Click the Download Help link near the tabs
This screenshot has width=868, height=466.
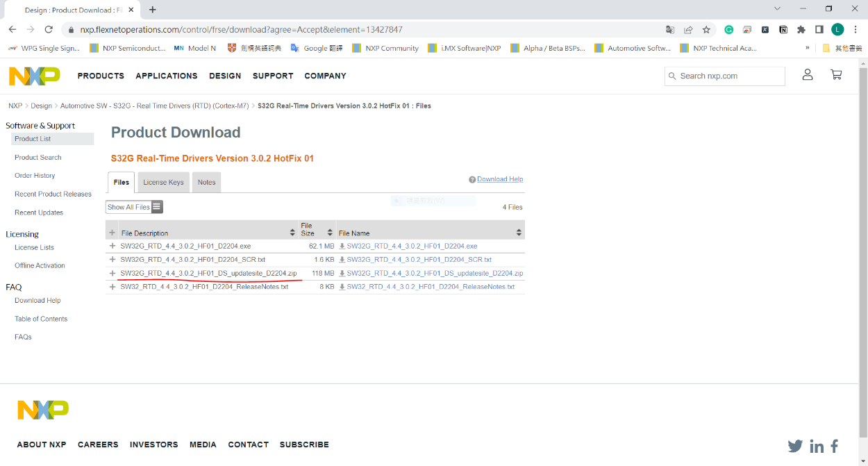(x=500, y=179)
